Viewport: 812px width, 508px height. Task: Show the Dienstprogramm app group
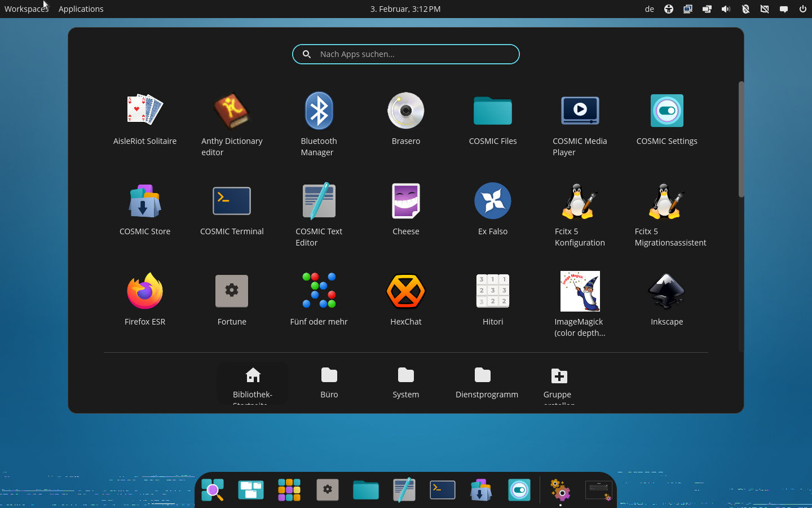tap(486, 383)
